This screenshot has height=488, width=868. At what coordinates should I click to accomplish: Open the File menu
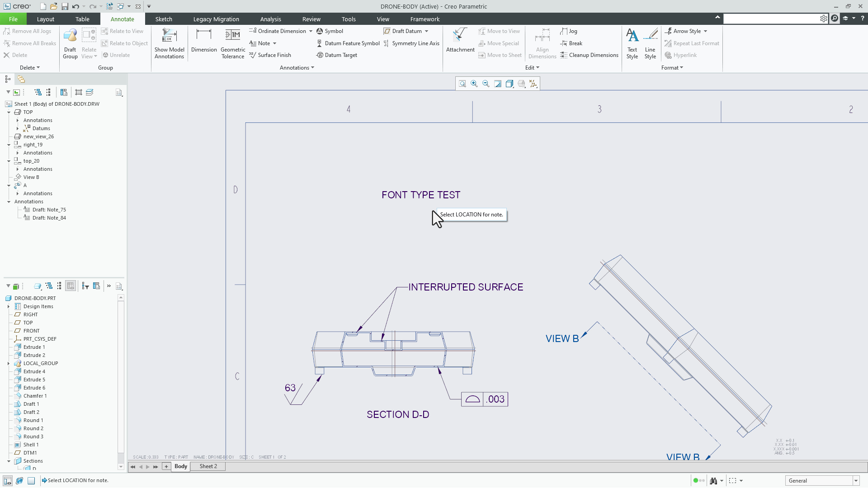click(x=13, y=19)
